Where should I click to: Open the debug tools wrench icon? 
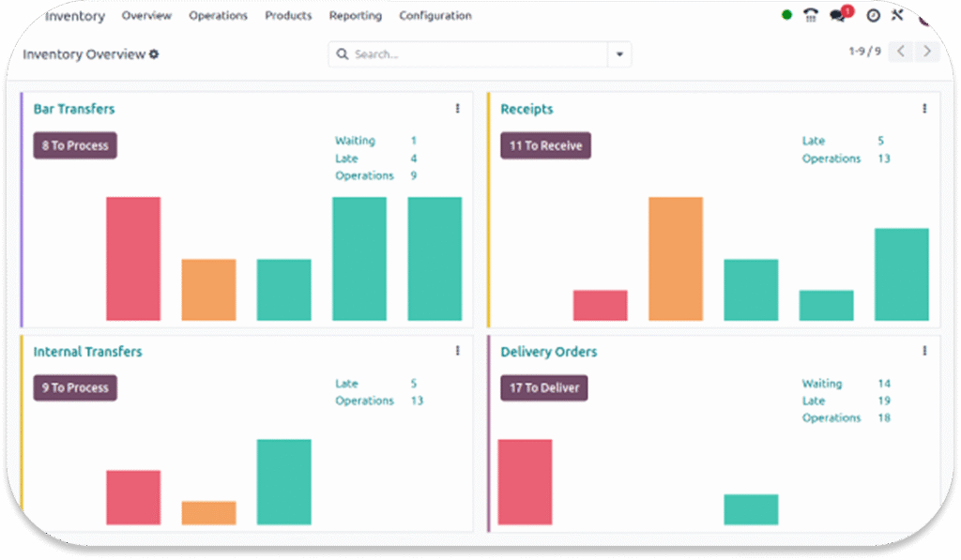pyautogui.click(x=897, y=16)
